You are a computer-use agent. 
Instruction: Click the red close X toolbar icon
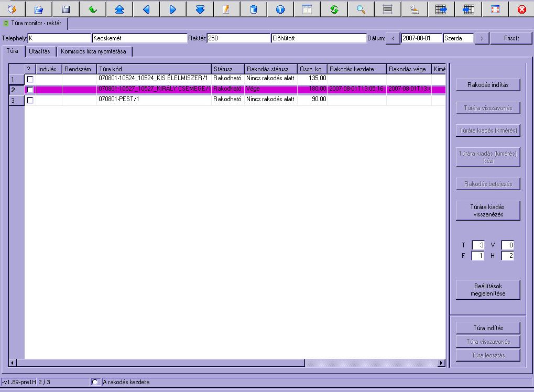(521, 9)
